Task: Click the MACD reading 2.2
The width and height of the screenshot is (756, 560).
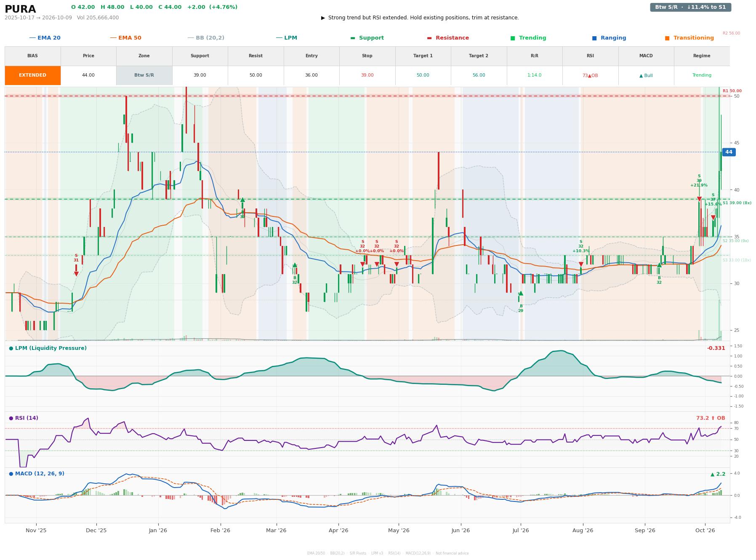Action: tap(718, 474)
